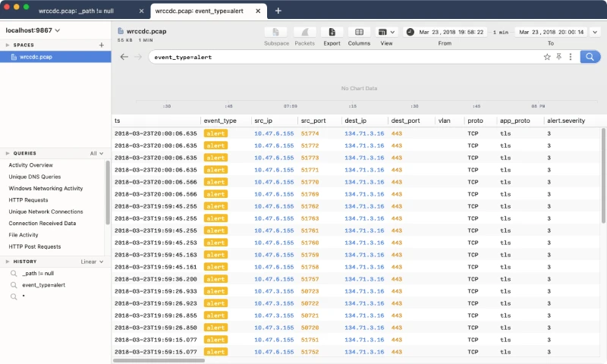The image size is (607, 364).
Task: Switch to the _path != null tab
Action: [76, 11]
